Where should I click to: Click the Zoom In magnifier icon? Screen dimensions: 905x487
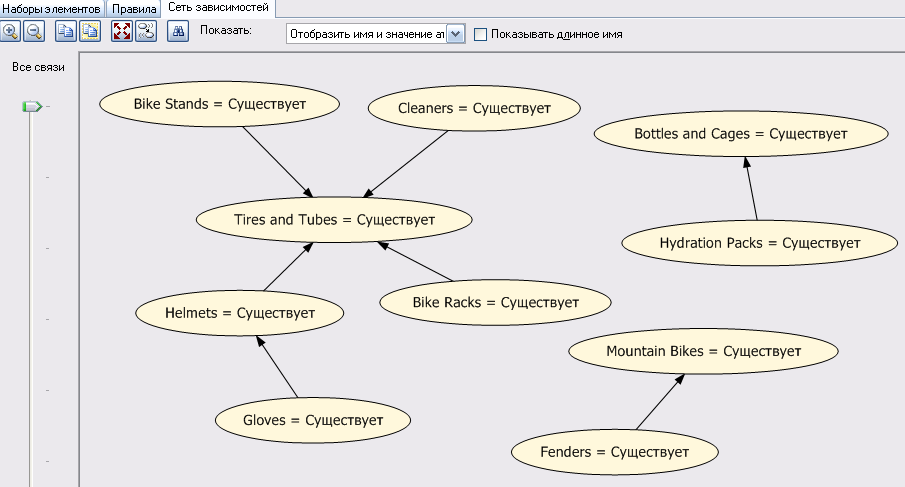(x=10, y=32)
